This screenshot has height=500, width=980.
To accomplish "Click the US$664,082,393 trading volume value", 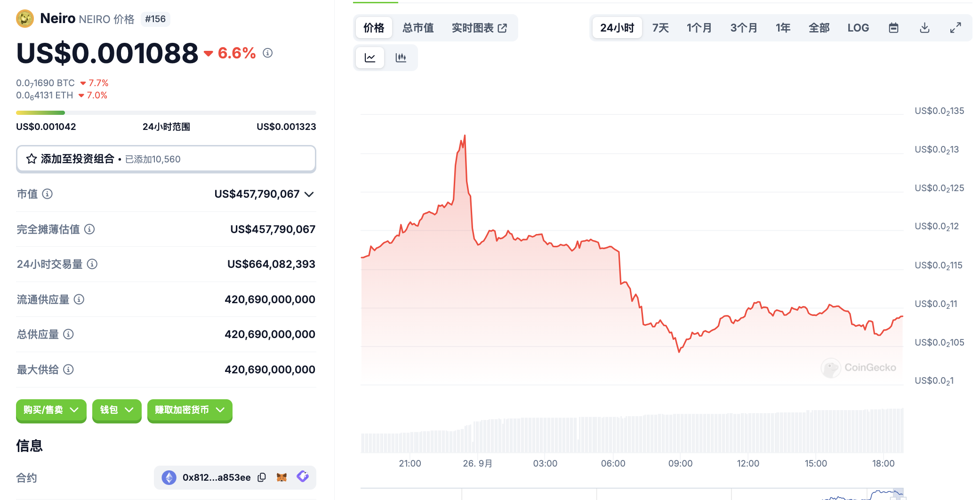I will [271, 264].
